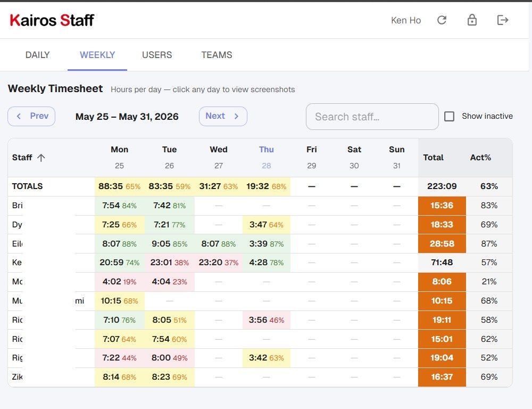Image resolution: width=532 pixels, height=409 pixels.
Task: Switch to the WEEKLY tab
Action: tap(97, 55)
